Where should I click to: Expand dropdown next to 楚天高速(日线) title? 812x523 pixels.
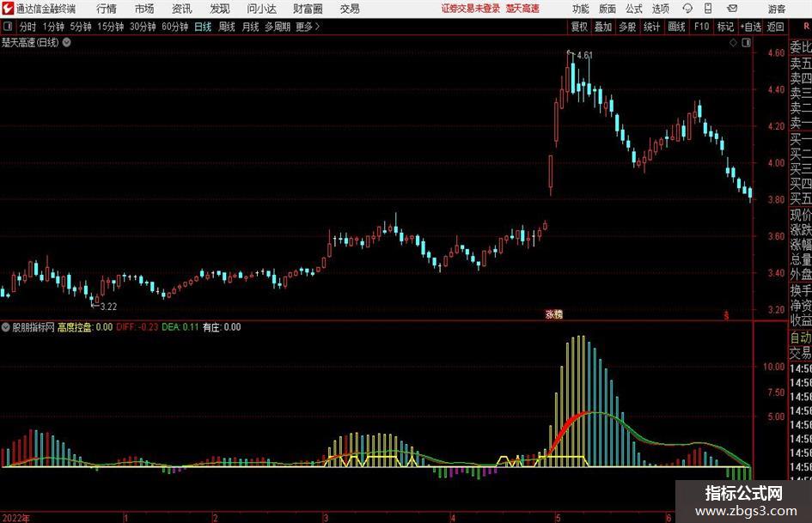[x=67, y=42]
